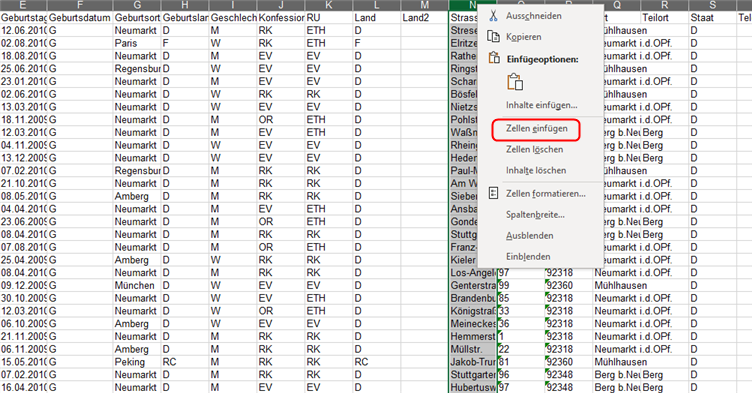This screenshot has width=752, height=393.
Task: Choose Zellen löschen from the menu
Action: click(x=534, y=150)
